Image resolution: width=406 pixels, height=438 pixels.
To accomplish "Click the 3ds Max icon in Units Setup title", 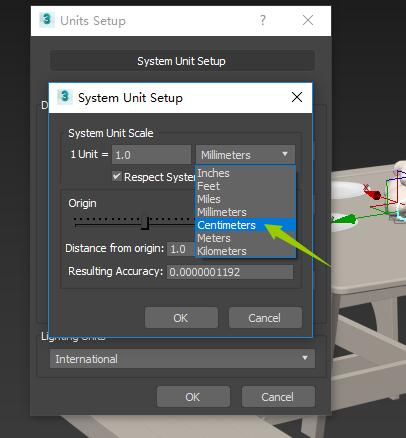I will pos(47,20).
